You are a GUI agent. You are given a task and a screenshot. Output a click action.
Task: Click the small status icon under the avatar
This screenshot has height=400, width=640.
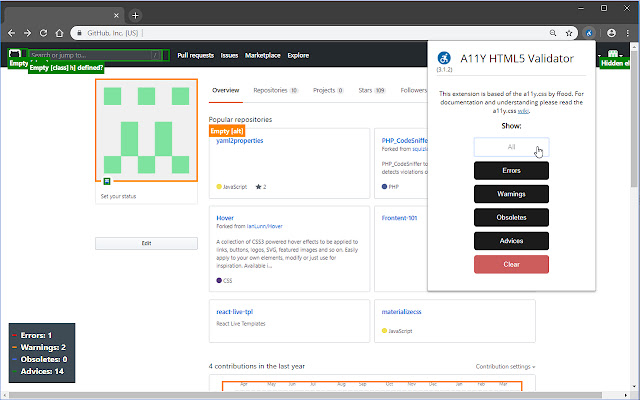coord(107,181)
